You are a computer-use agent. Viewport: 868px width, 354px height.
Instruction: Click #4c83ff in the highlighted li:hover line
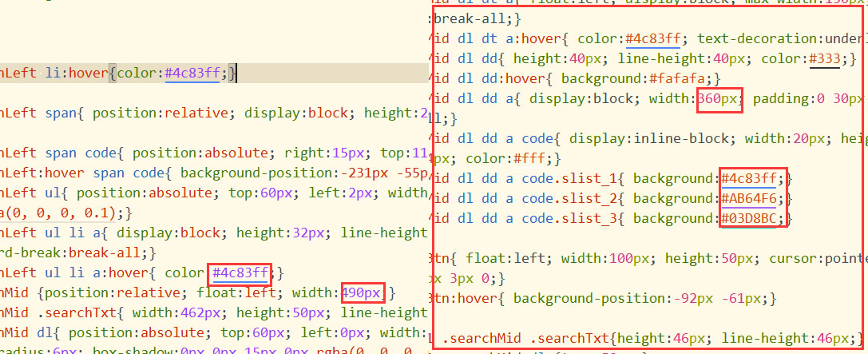tap(196, 74)
